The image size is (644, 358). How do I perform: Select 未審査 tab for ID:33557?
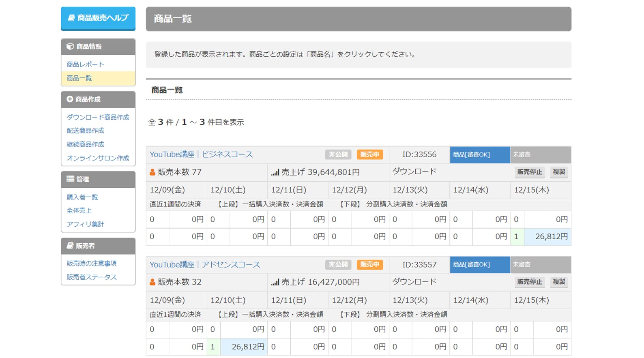click(540, 265)
